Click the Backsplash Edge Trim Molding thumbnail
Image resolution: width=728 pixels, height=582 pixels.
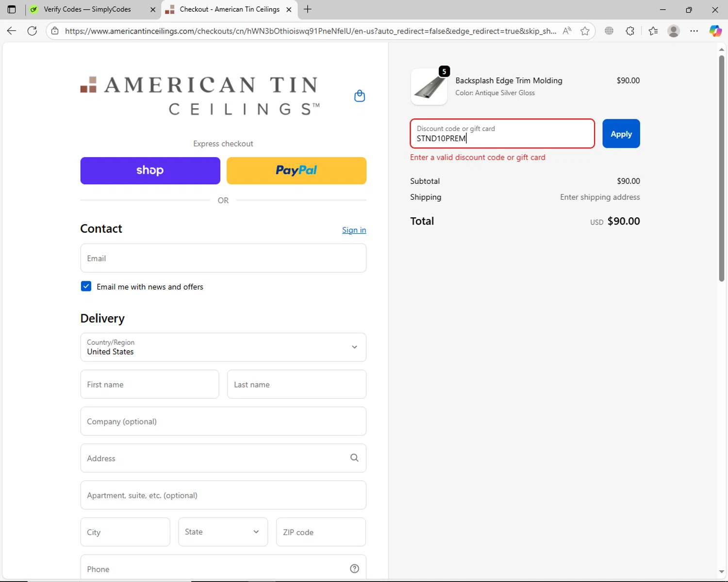click(x=429, y=86)
